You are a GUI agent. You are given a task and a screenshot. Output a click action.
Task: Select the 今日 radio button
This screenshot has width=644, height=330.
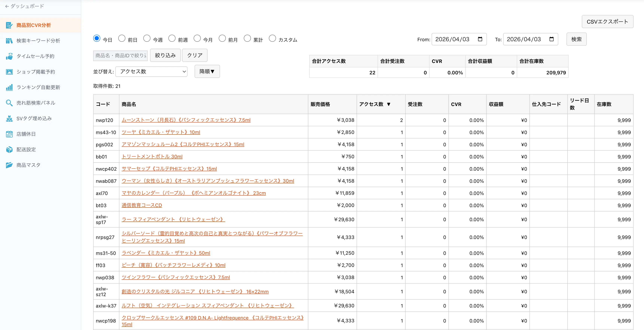click(97, 38)
